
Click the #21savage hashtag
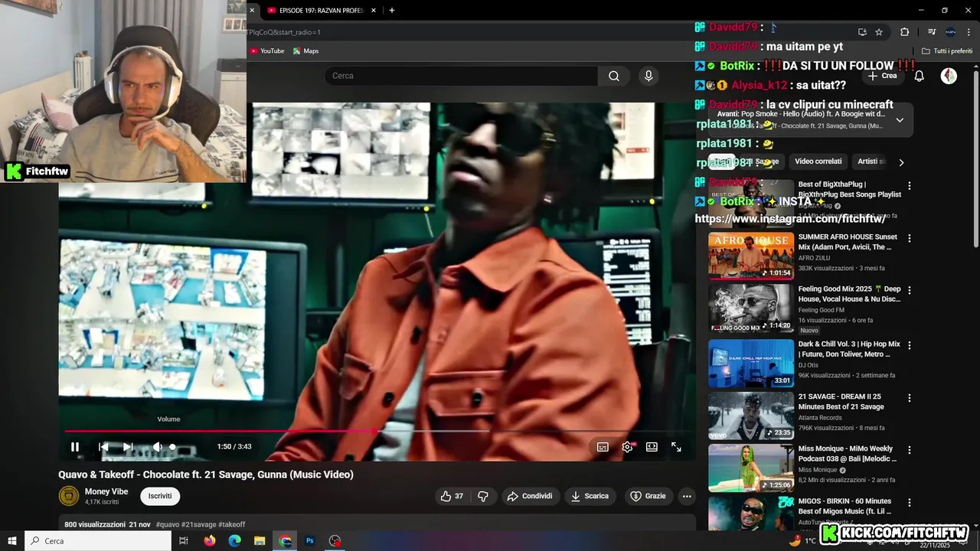[x=199, y=524]
